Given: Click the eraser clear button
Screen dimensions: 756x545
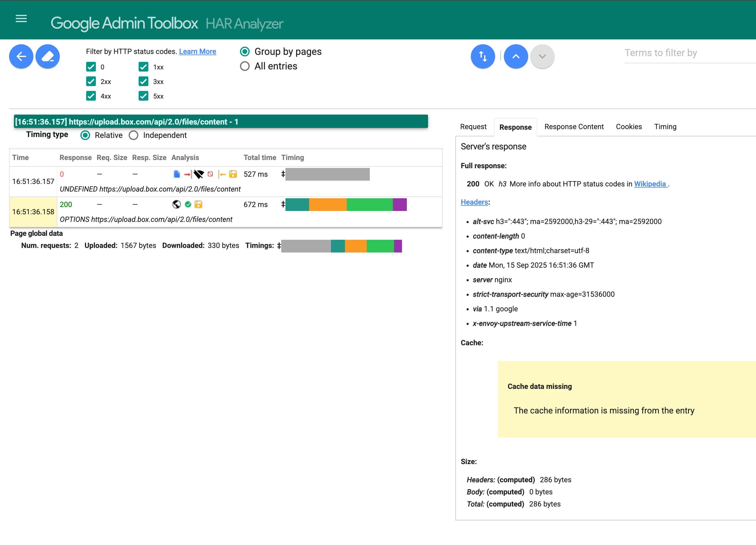Looking at the screenshot, I should (48, 56).
